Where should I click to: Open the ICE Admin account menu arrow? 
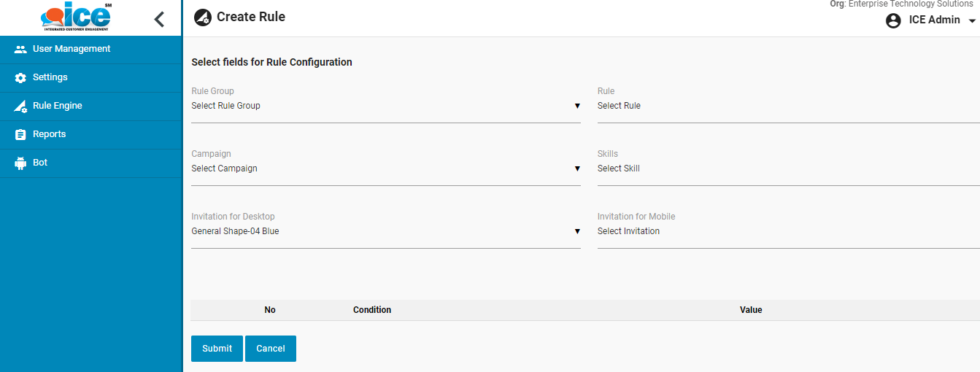click(972, 21)
